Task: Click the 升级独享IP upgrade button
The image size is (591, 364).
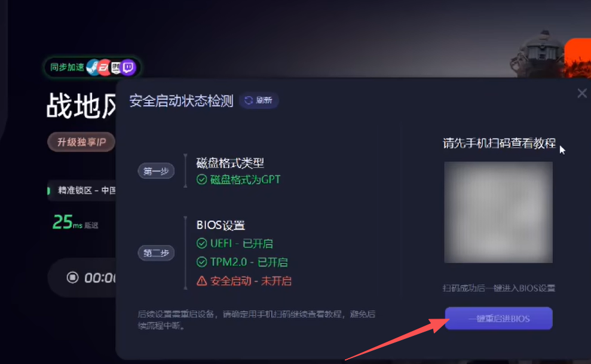Action: [x=81, y=142]
